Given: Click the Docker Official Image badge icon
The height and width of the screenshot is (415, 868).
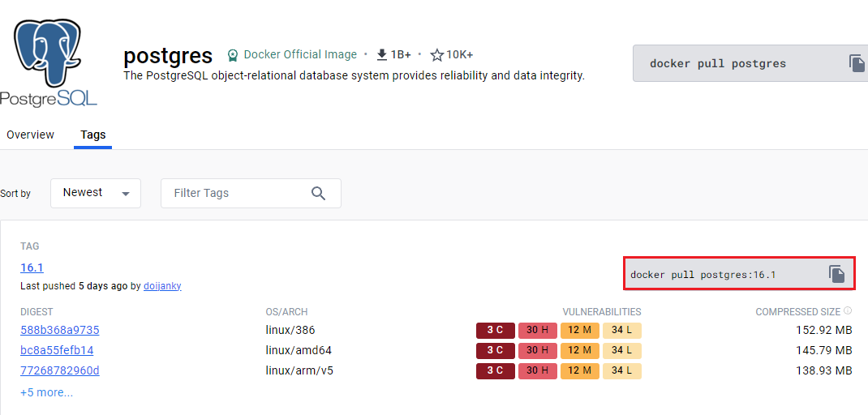Looking at the screenshot, I should 233,55.
